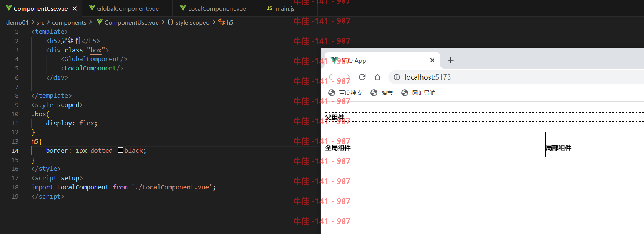Viewport: 644px width, 234px height.
Task: Close the Vite App browser tab
Action: point(432,60)
